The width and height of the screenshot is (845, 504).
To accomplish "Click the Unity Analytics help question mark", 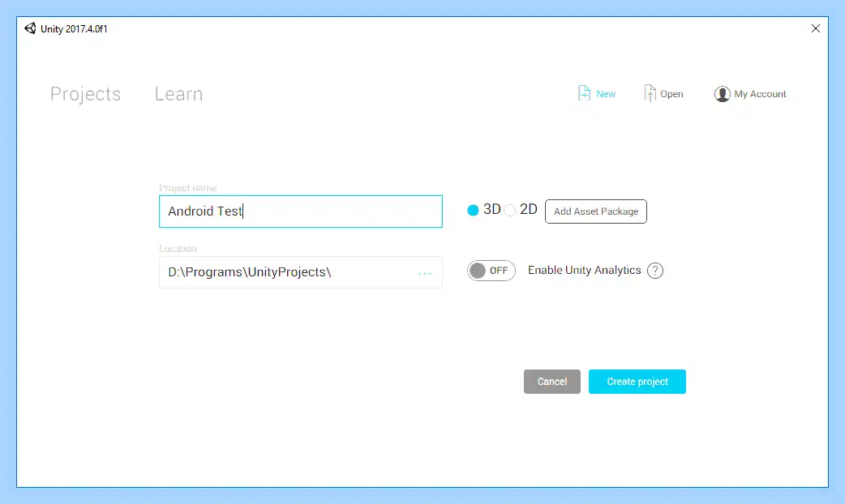I will pos(654,271).
